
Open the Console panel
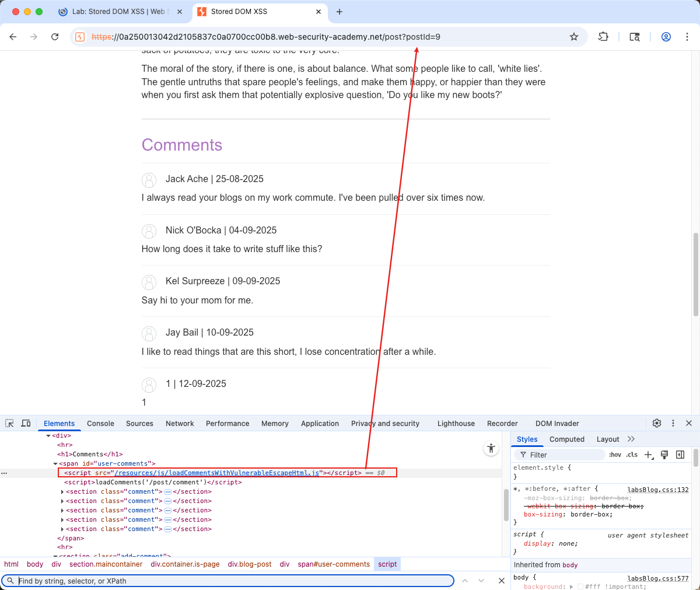[x=100, y=423]
